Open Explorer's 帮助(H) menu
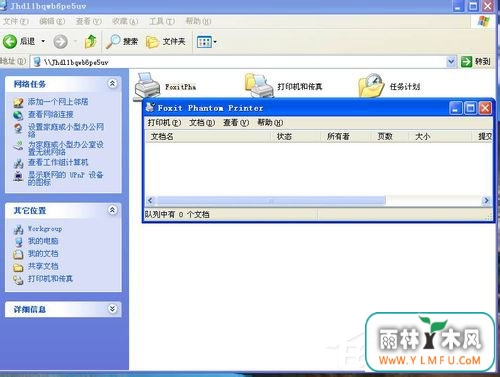Screen dimensions: 500x377 pyautogui.click(x=198, y=21)
